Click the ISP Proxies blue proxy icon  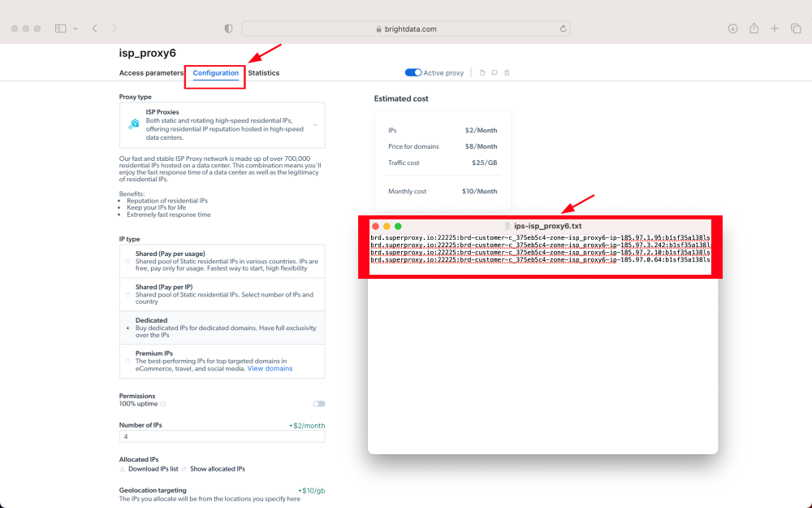(x=133, y=124)
